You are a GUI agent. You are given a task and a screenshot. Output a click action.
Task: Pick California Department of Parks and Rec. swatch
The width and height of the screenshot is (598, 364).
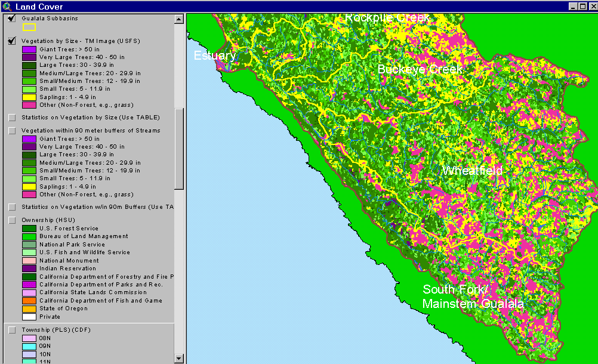click(29, 285)
